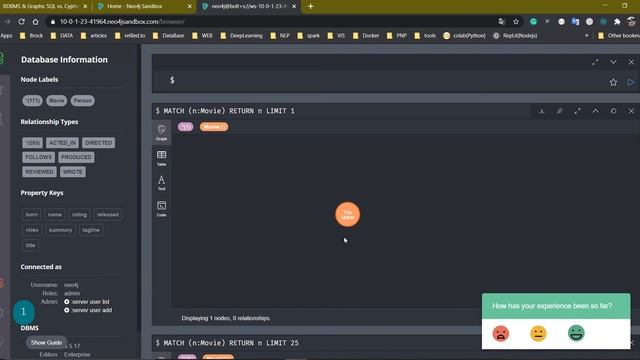Click the Movie node label in sidebar

click(x=56, y=100)
